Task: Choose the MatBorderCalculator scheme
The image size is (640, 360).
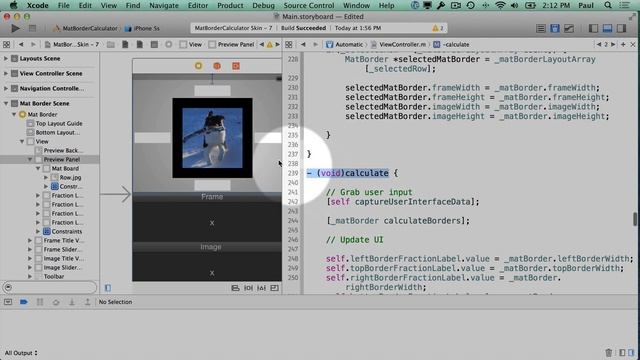Action: [86, 28]
